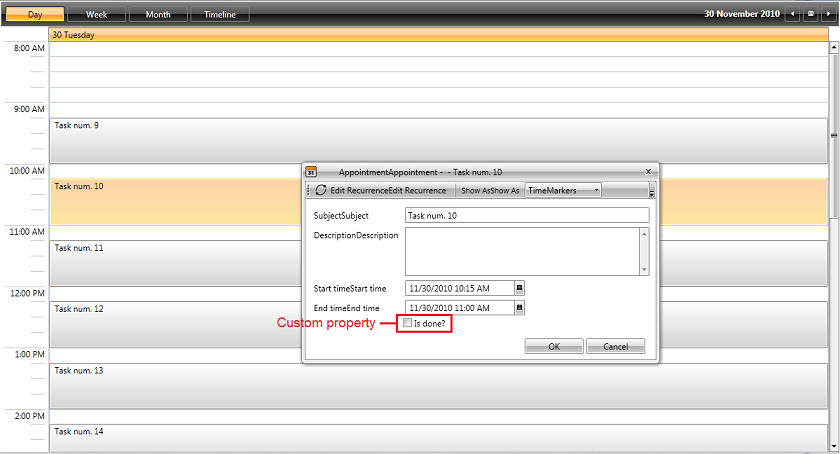Go to next day arrow
The height and width of the screenshot is (454, 840).
[x=828, y=14]
